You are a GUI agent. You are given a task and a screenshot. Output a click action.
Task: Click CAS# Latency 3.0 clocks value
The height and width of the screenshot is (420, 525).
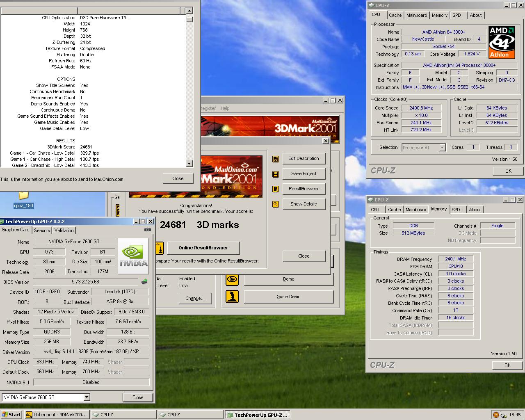(456, 274)
